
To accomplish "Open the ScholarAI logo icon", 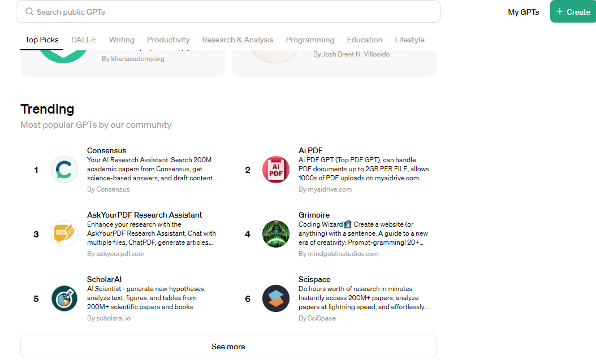I will 64,298.
